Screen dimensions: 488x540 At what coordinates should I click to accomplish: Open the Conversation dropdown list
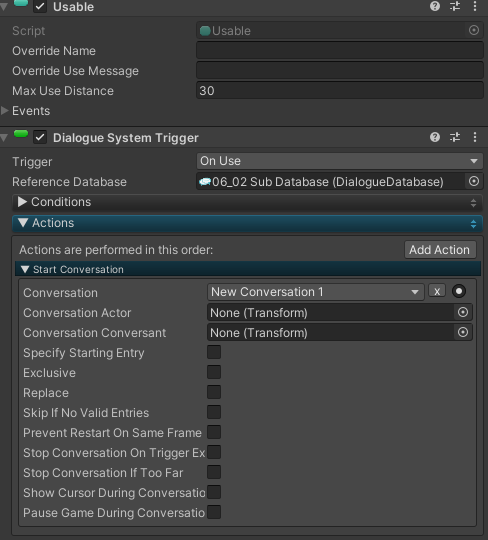pos(315,292)
